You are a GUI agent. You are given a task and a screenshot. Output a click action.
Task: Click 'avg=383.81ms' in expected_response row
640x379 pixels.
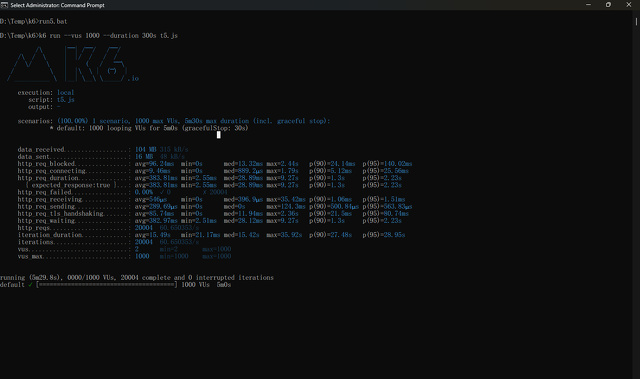tap(156, 185)
